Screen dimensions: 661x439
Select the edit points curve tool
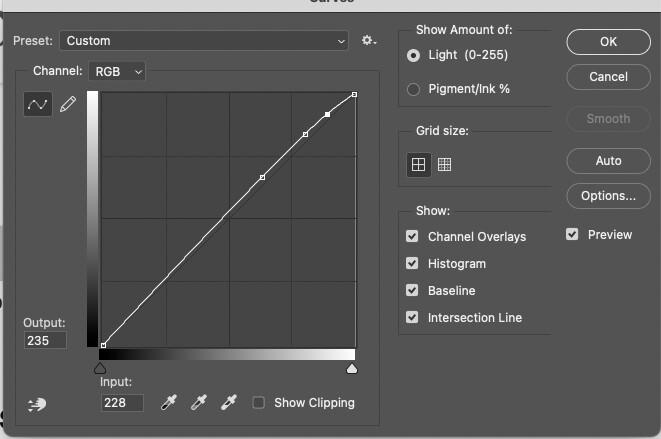(37, 105)
